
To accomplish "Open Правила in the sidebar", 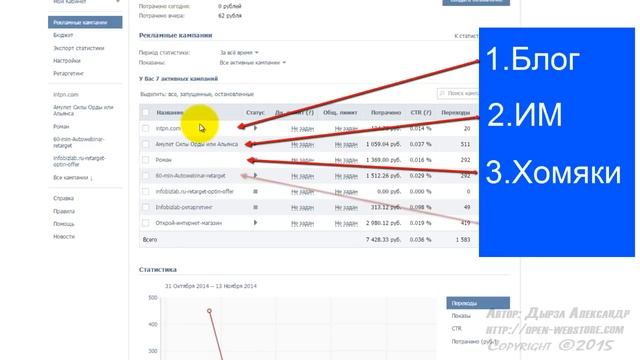I will pyautogui.click(x=64, y=211).
